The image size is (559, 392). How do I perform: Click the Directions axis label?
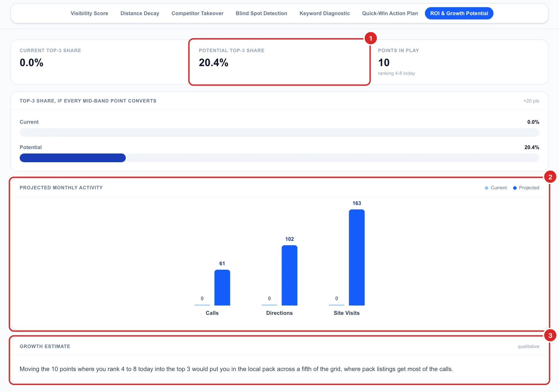(279, 313)
